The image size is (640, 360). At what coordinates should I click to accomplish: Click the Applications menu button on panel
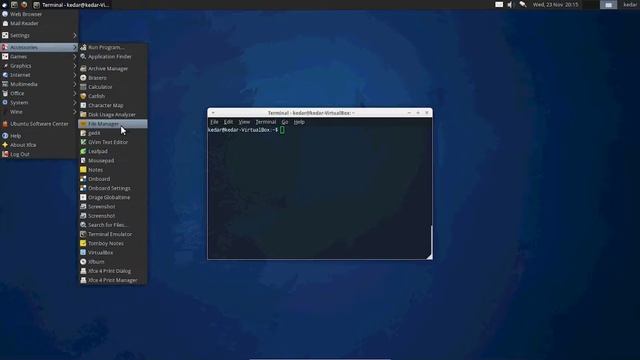[4, 5]
